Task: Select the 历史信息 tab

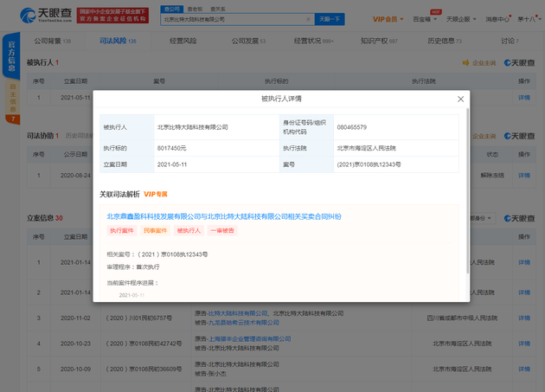Action: (445, 41)
